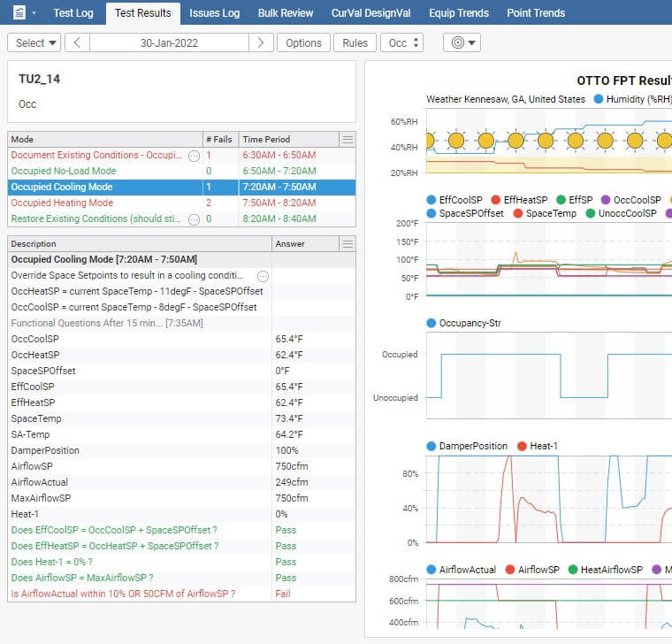Screen dimensions: 672x644
Task: Open the Select dropdown
Action: [34, 42]
